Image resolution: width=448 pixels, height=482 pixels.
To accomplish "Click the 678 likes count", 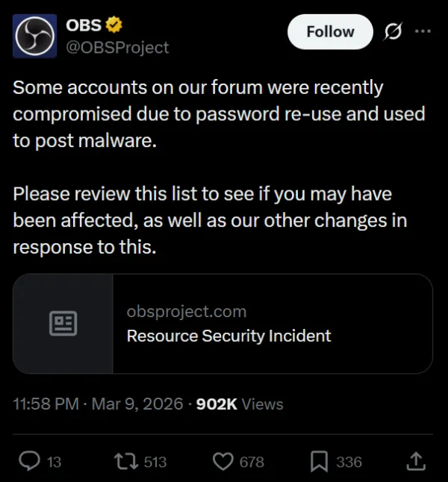I will (x=252, y=462).
